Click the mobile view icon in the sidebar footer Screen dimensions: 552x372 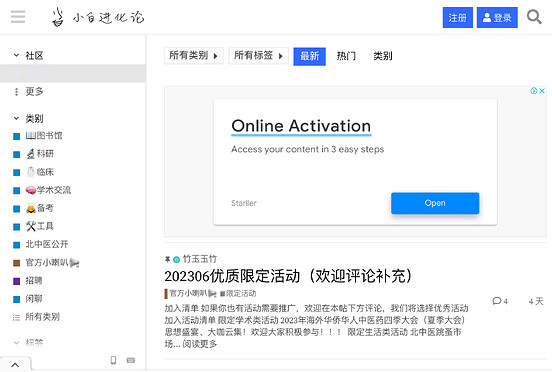coord(113,360)
